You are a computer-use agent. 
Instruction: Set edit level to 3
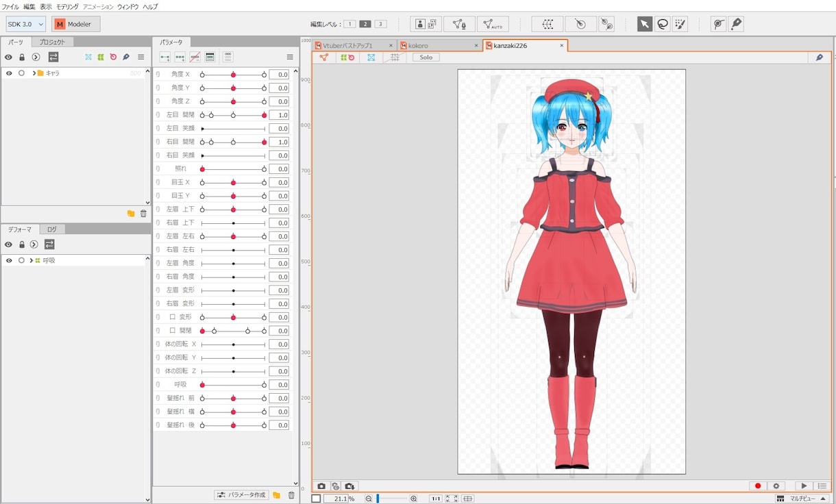(x=381, y=24)
